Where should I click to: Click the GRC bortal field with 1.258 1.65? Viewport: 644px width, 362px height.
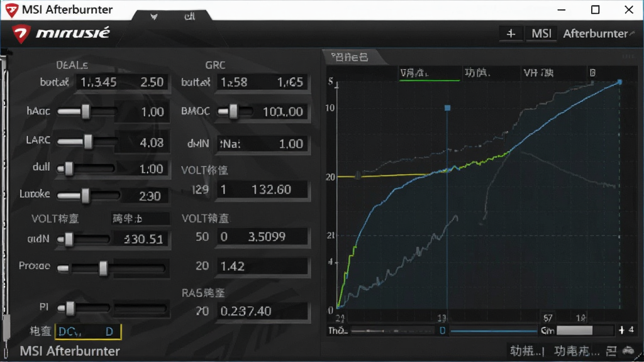262,82
